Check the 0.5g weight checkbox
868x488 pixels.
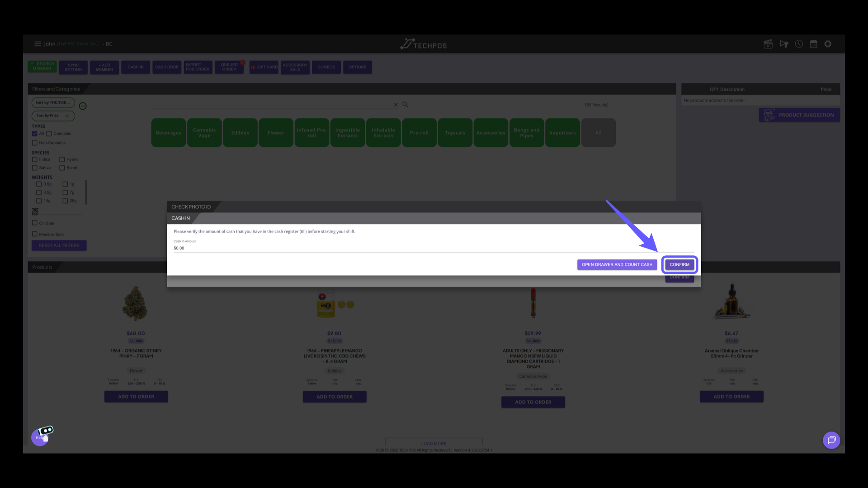39,184
